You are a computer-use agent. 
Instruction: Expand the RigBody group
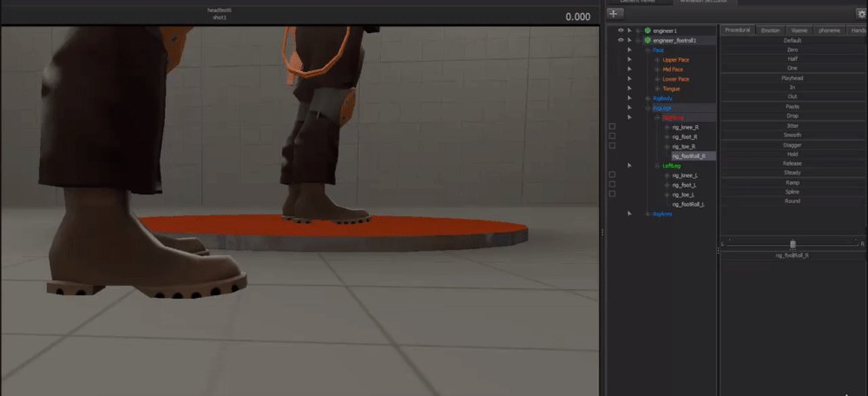[648, 99]
